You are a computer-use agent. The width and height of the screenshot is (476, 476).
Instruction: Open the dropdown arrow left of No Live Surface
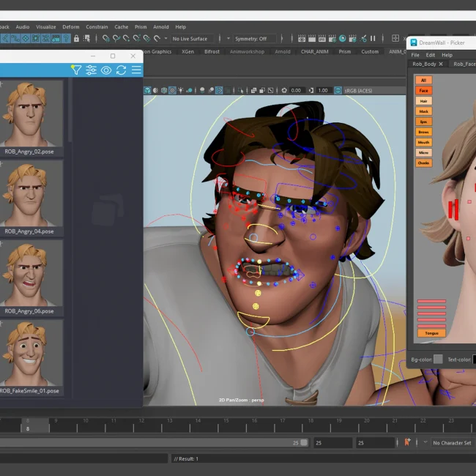[166, 39]
